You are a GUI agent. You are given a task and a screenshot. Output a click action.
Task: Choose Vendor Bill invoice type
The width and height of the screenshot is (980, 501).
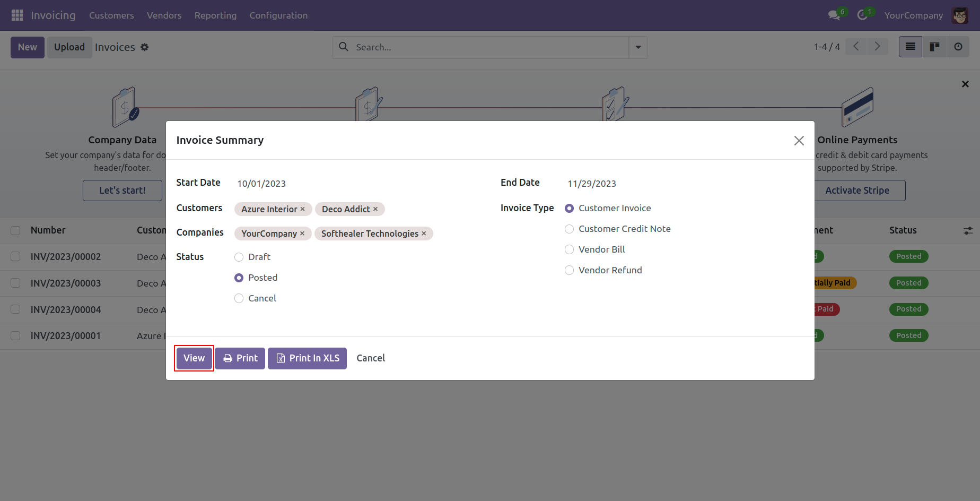coord(569,249)
